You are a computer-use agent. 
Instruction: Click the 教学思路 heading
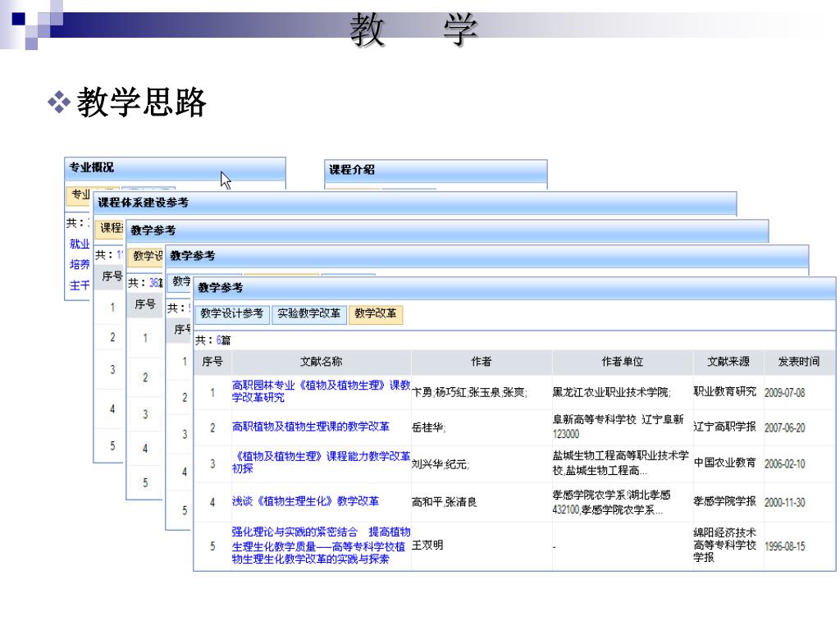pyautogui.click(x=141, y=102)
